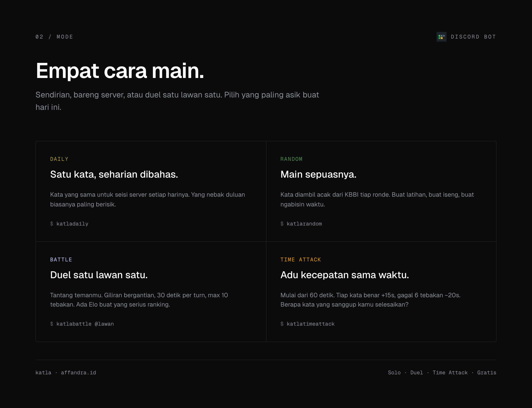Click the "Empat cara main." headline

tap(119, 71)
